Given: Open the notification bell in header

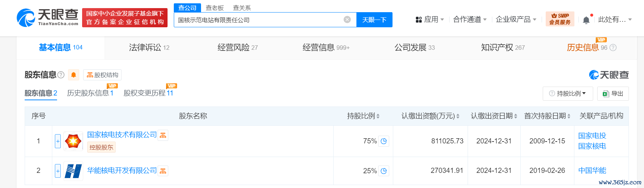Looking at the screenshot, I should [586, 20].
